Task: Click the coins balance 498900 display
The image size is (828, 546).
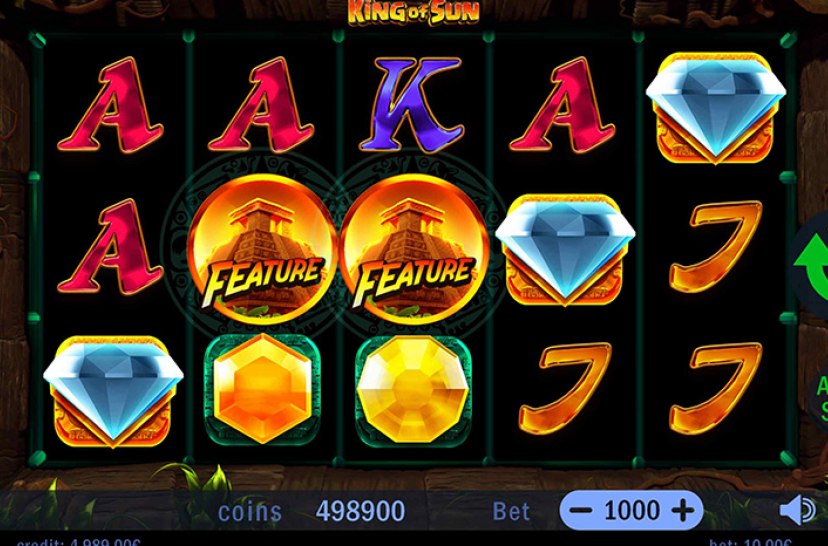Action: pos(360,511)
